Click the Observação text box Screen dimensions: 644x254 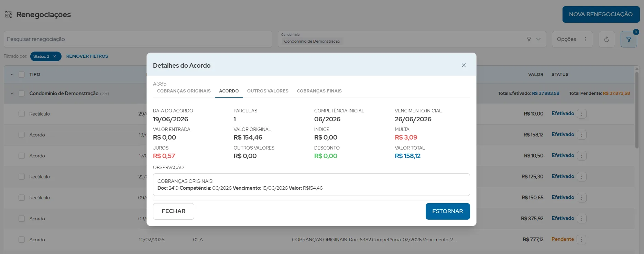(311, 185)
